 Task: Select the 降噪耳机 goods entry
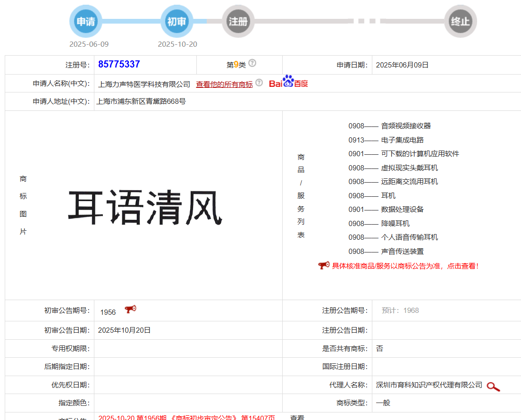[x=395, y=223]
